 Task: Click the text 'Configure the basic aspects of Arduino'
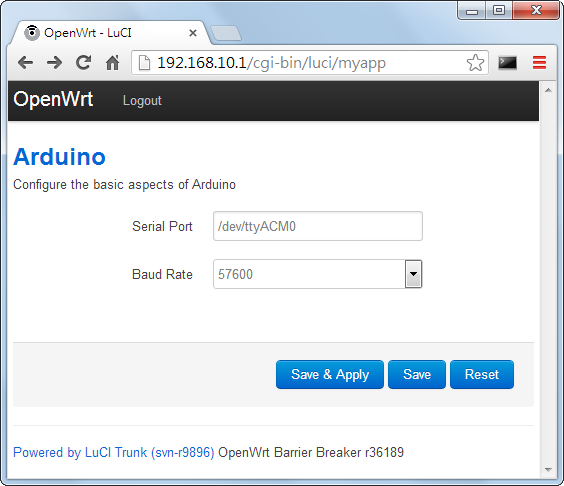tap(124, 185)
